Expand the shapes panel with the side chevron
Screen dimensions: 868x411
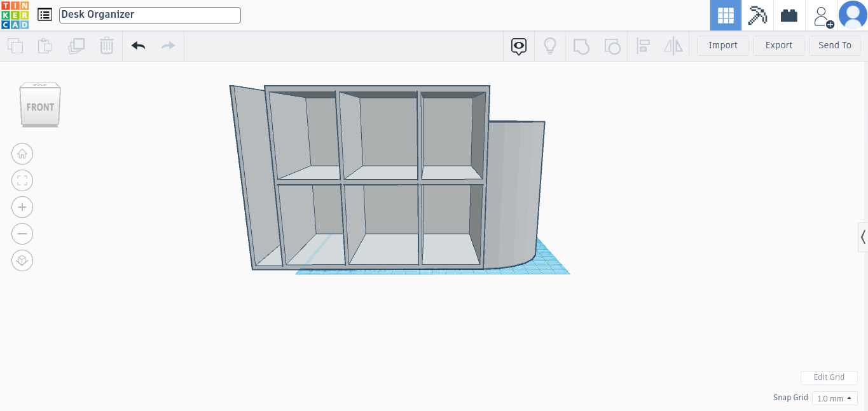point(862,237)
